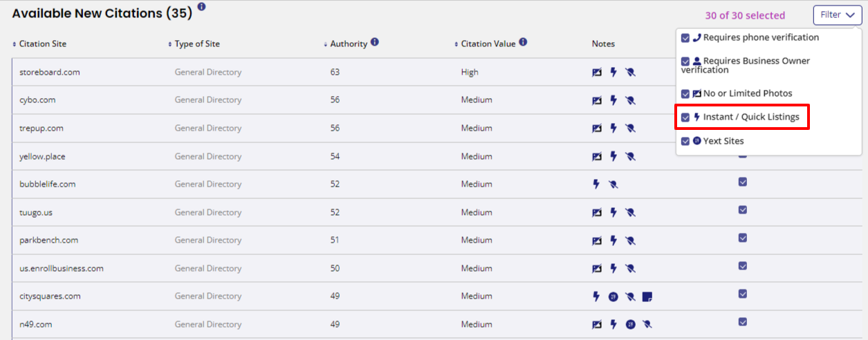
Task: Click the Available New Citations (35) heading
Action: tap(102, 13)
